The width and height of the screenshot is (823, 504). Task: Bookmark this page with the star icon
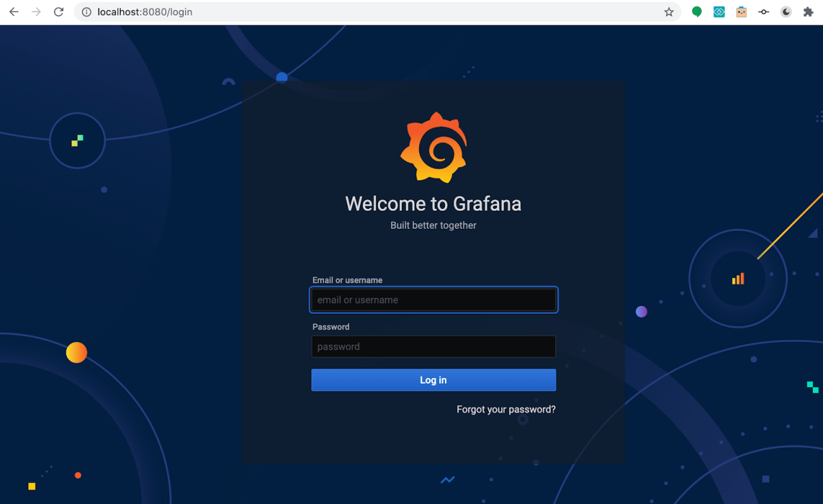[669, 12]
